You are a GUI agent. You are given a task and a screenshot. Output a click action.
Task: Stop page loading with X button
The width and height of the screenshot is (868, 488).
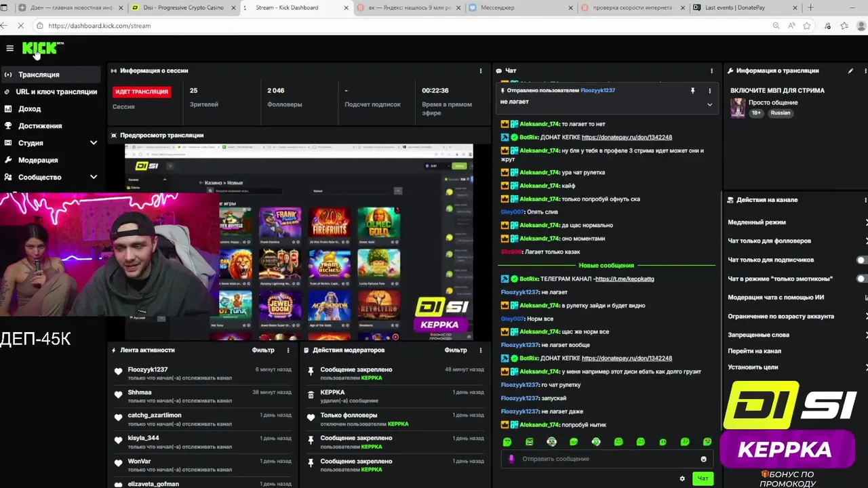[x=22, y=26]
